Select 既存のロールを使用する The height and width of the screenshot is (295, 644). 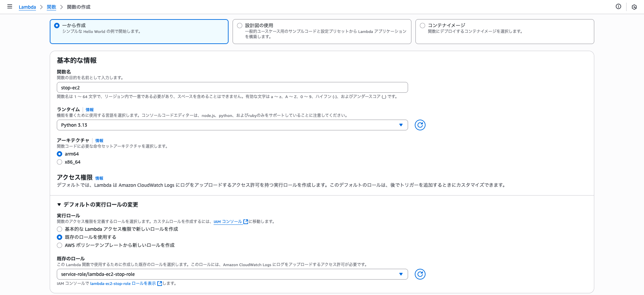59,237
